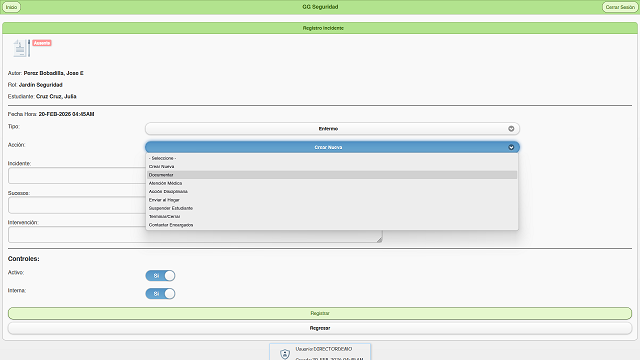640x360 pixels.
Task: Choose 'Enviar al Hogar' option
Action: pyautogui.click(x=332, y=200)
